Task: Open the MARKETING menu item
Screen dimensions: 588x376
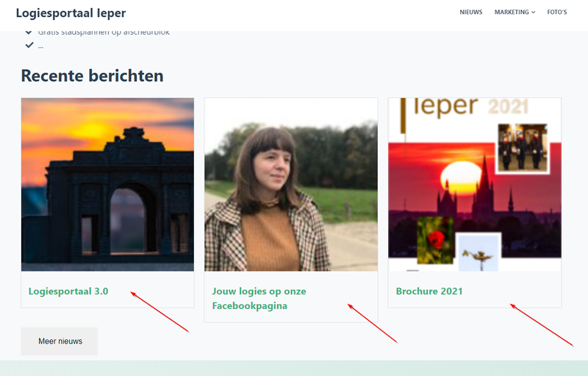Action: coord(512,12)
